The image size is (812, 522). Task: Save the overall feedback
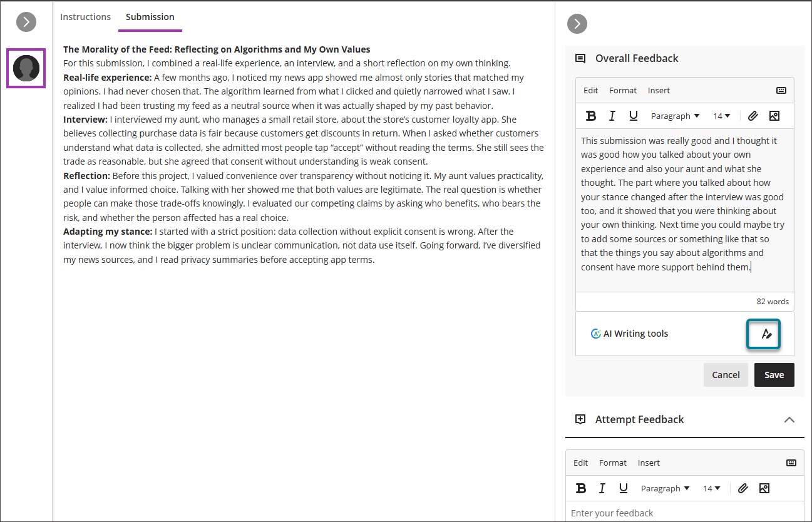(774, 375)
